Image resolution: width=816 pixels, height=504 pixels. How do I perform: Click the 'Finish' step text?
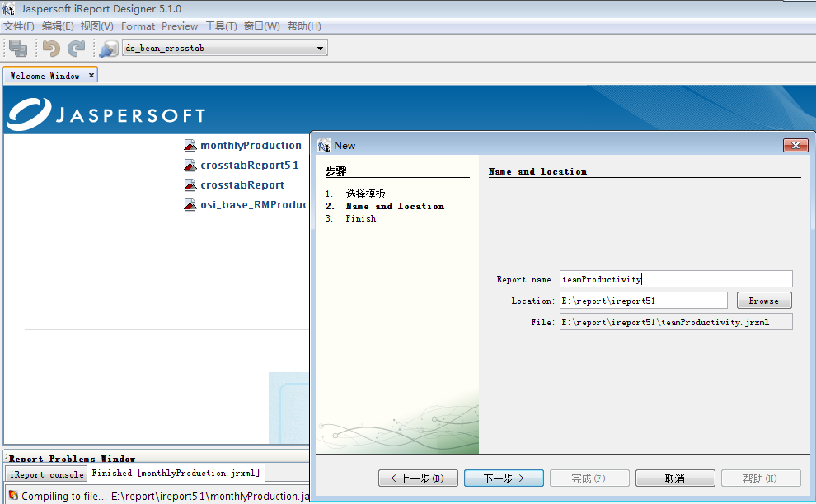pos(361,218)
